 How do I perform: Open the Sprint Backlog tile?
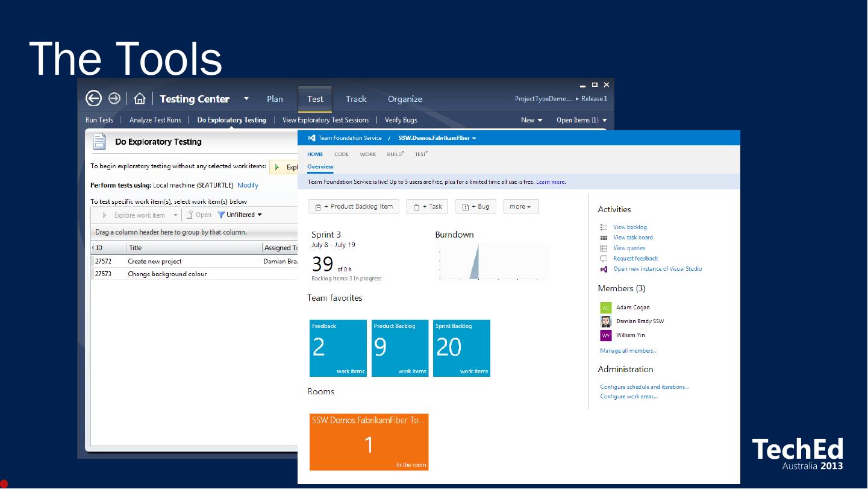click(x=461, y=349)
